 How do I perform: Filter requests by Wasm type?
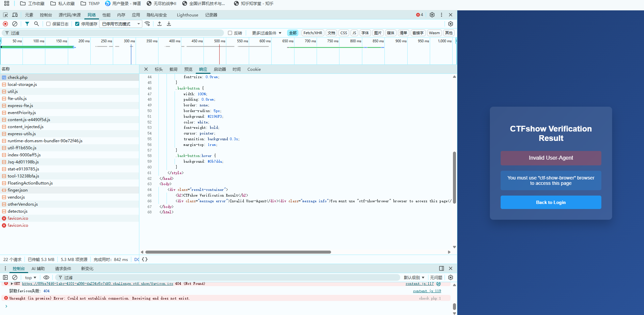click(434, 33)
